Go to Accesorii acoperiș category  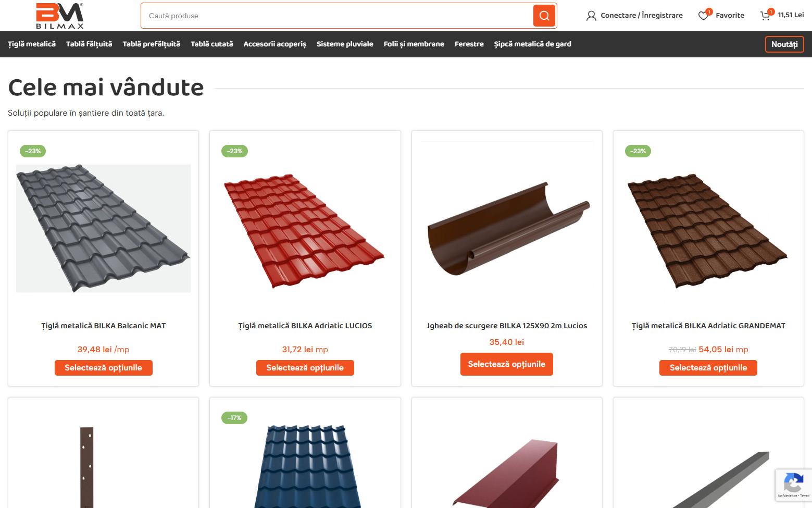(275, 44)
